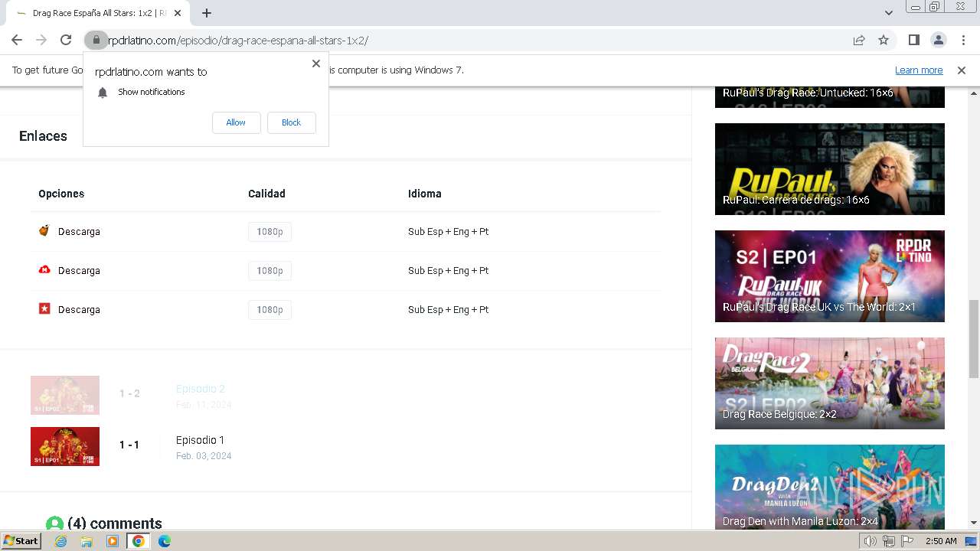The width and height of the screenshot is (980, 551).
Task: Open Chrome profile avatar
Action: tap(938, 40)
